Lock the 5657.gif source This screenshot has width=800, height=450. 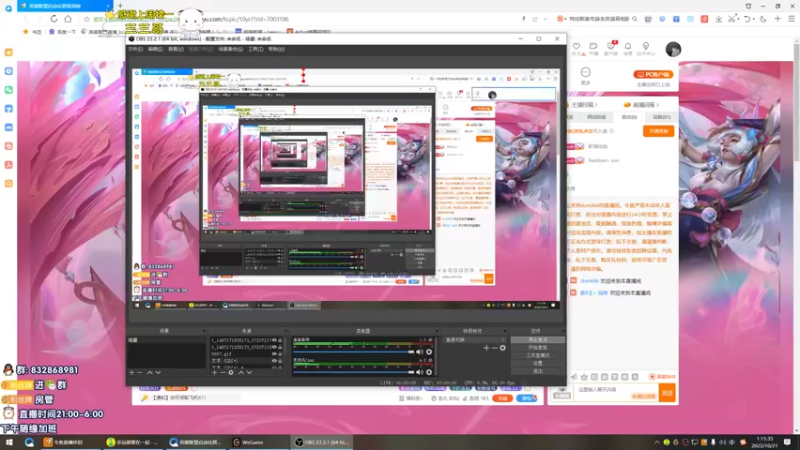(280, 354)
